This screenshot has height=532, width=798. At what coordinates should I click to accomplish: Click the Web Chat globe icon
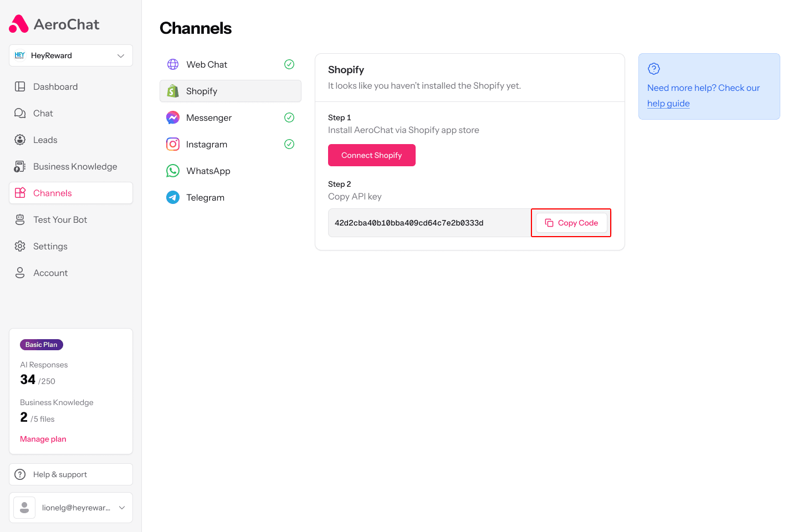pyautogui.click(x=173, y=64)
